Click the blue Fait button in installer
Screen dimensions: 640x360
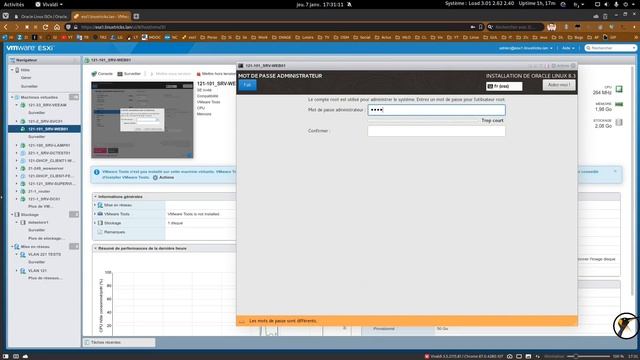pyautogui.click(x=247, y=85)
